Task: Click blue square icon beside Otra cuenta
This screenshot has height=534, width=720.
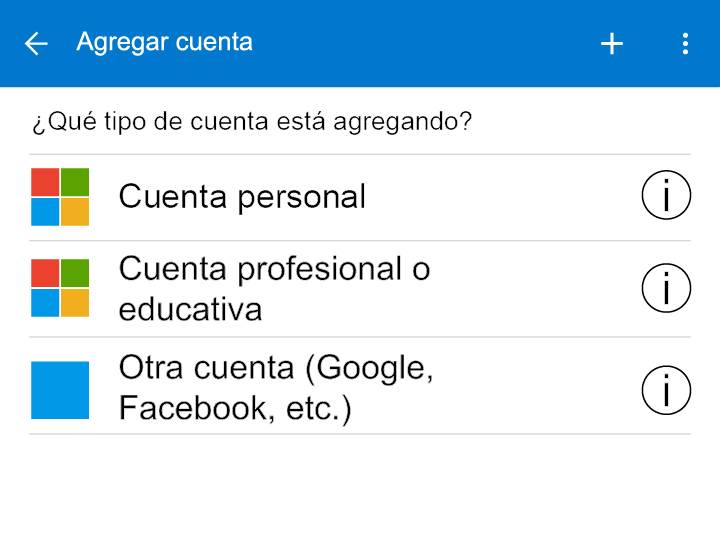Action: pyautogui.click(x=60, y=390)
